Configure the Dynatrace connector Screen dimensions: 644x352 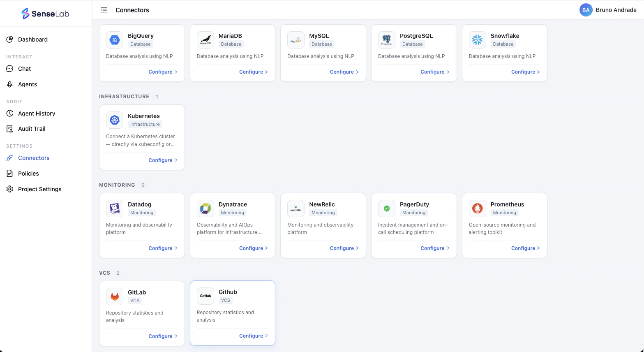point(254,248)
